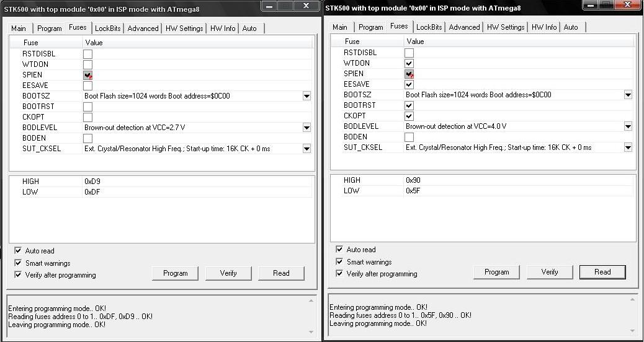
Task: Enable BODEN checkbox in right window
Action: pos(409,137)
